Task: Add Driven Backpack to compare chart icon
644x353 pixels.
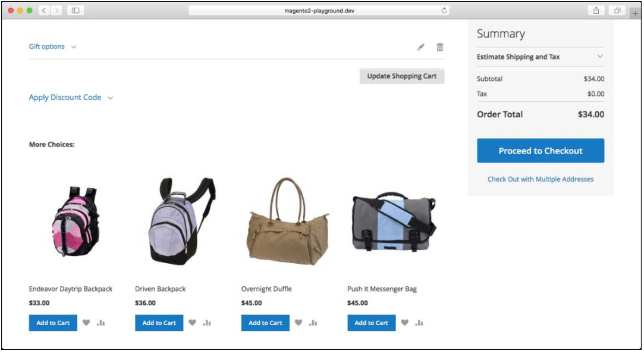Action: click(207, 323)
